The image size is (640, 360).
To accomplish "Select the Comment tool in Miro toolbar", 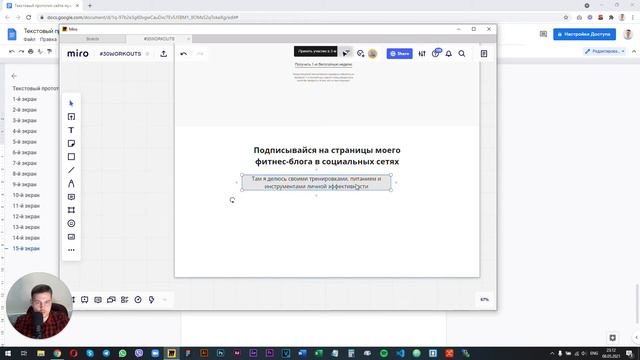I will coord(71,197).
